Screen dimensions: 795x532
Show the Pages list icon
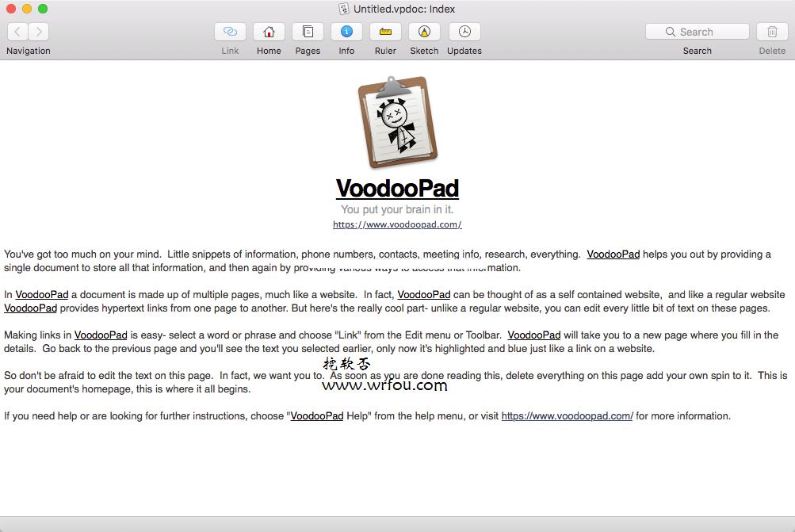[308, 32]
